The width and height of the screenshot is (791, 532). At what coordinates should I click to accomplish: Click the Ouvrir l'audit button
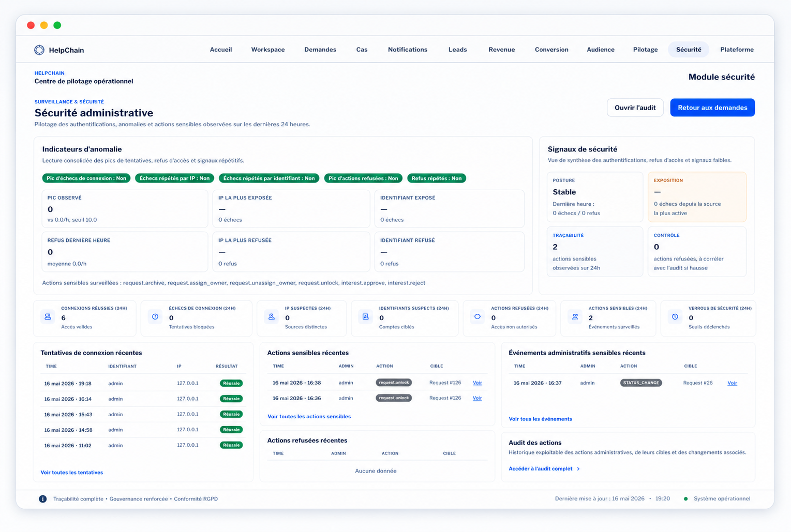pyautogui.click(x=635, y=108)
